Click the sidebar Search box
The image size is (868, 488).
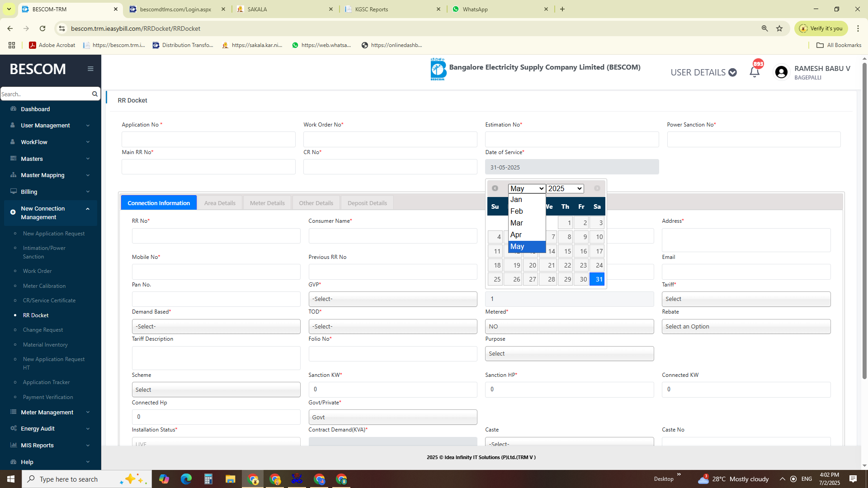pyautogui.click(x=45, y=94)
